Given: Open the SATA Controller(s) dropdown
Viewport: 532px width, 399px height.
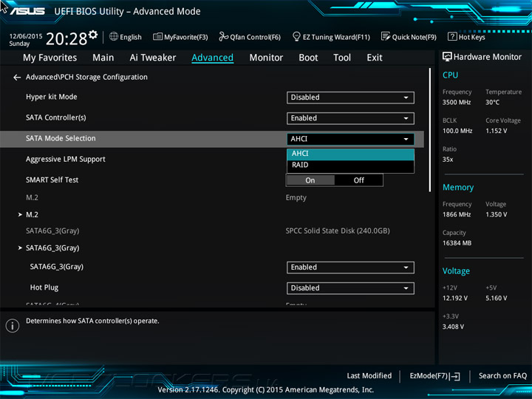Looking at the screenshot, I should pyautogui.click(x=350, y=118).
